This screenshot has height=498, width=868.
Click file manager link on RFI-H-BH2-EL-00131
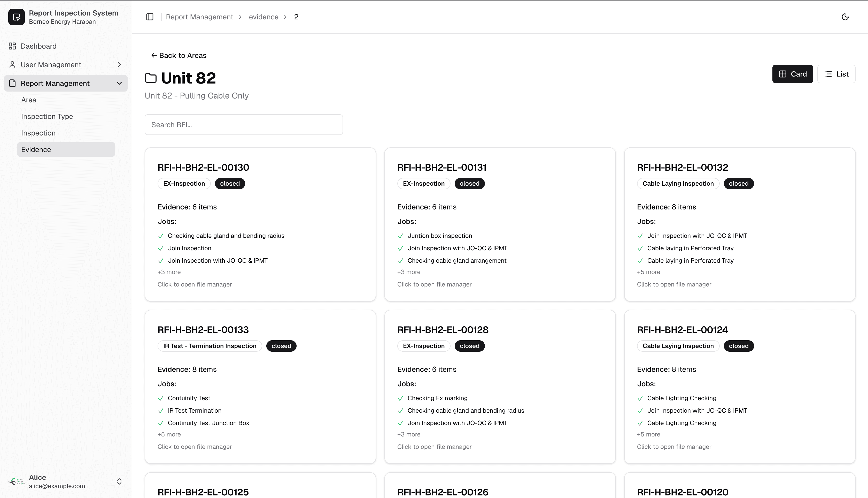point(434,284)
